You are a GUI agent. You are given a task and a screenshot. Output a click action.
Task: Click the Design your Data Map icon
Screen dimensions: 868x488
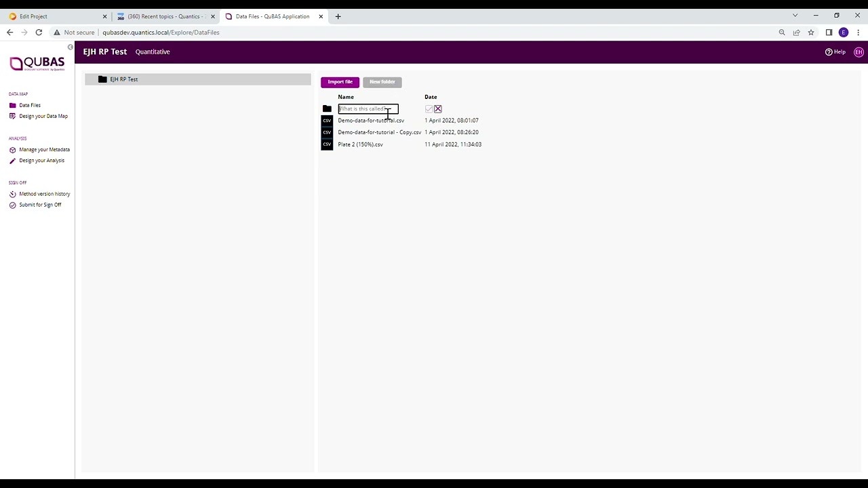point(12,116)
